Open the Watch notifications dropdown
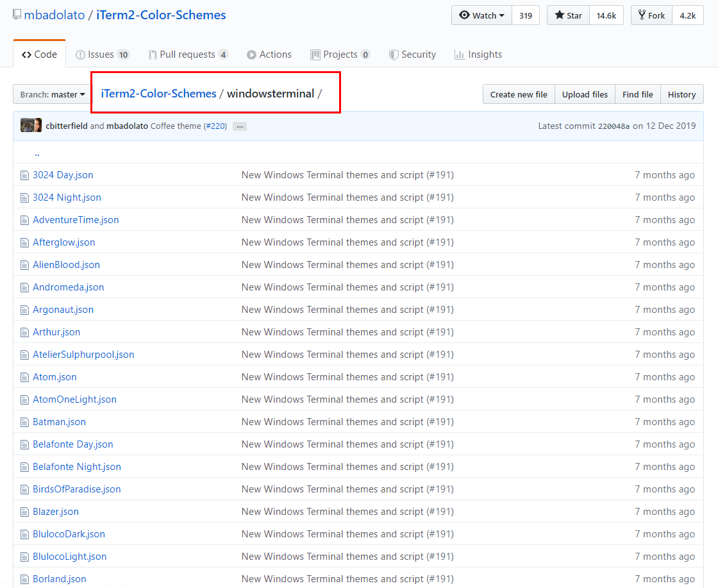 (482, 15)
